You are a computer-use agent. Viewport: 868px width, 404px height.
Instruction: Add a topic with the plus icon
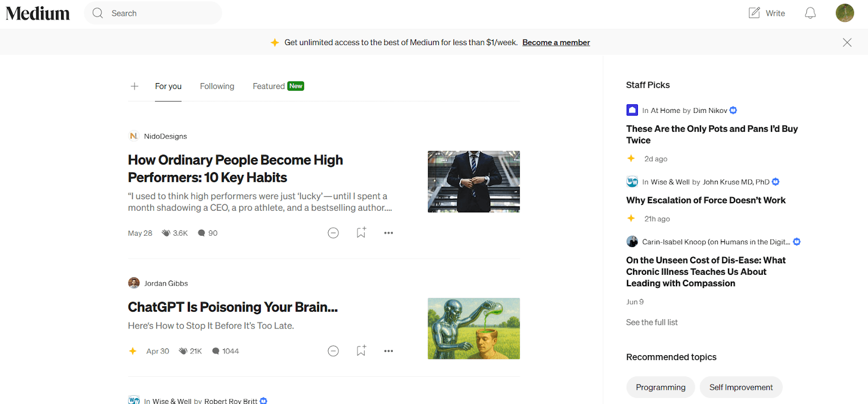click(135, 86)
